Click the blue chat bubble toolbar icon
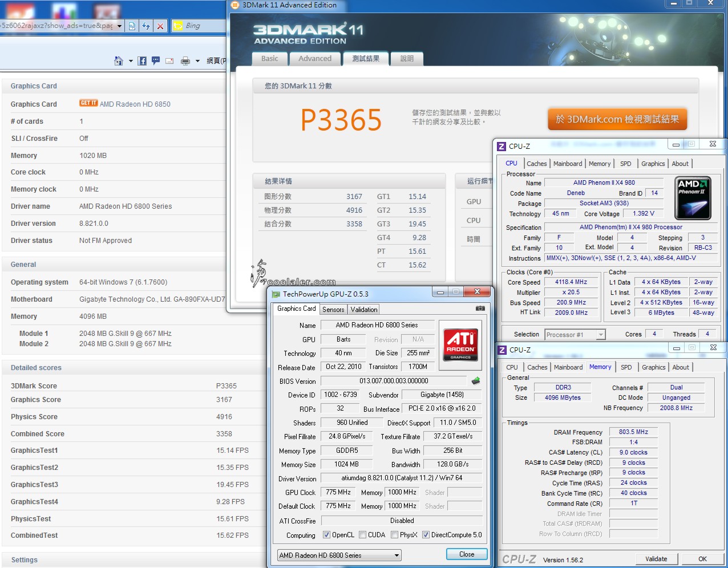The image size is (728, 568). (155, 61)
